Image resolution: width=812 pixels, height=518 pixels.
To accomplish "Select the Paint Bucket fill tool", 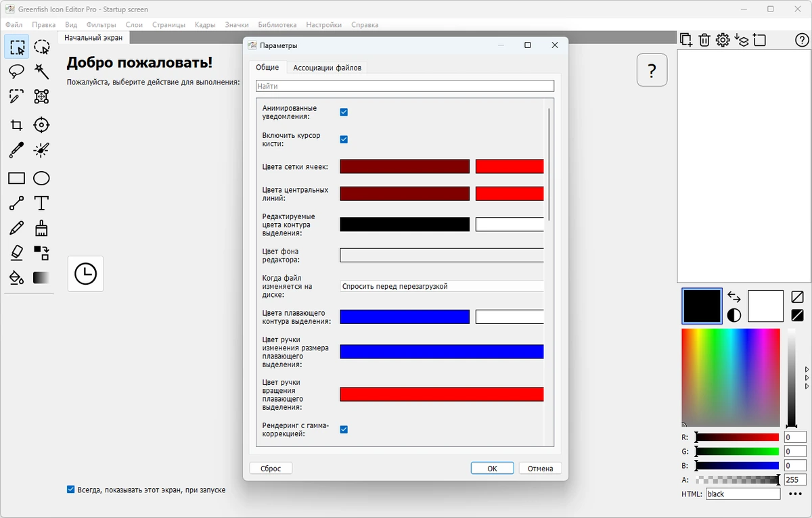I will tap(17, 277).
